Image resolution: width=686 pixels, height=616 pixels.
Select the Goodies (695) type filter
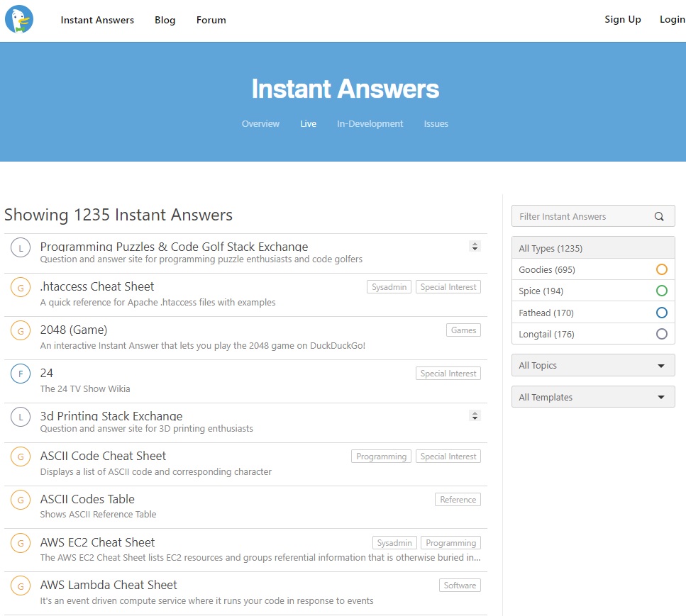(x=592, y=270)
